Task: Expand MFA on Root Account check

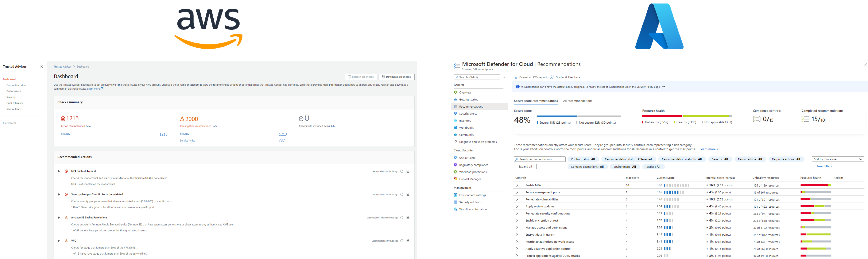Action: coord(59,171)
